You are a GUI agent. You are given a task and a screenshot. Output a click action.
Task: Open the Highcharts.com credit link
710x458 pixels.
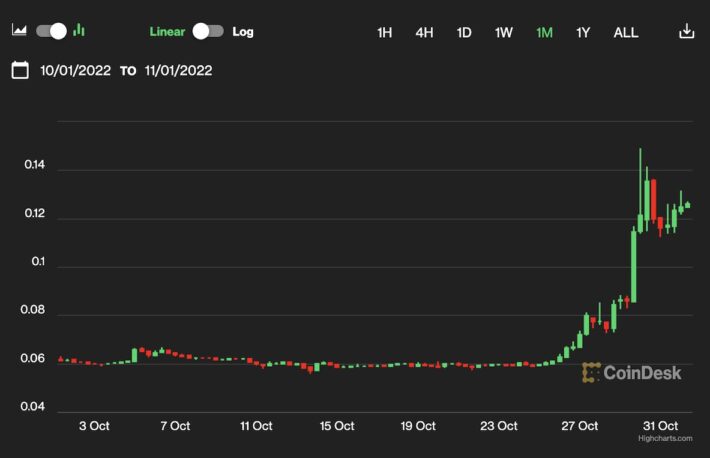pos(665,438)
